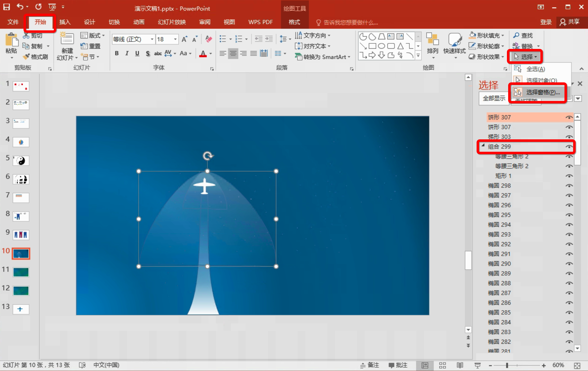Switch to the 动画 Animations tab
This screenshot has height=371, width=588.
click(x=139, y=22)
